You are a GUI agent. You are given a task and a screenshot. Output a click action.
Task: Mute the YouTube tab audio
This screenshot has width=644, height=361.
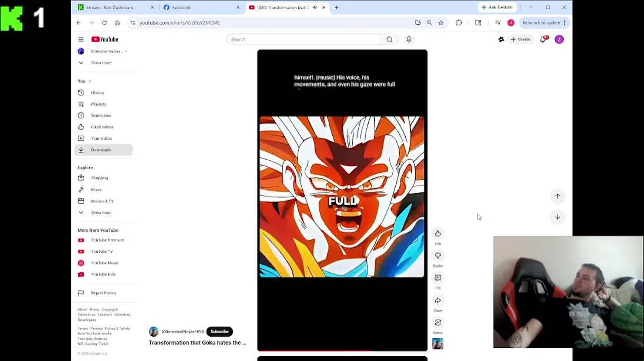point(315,7)
